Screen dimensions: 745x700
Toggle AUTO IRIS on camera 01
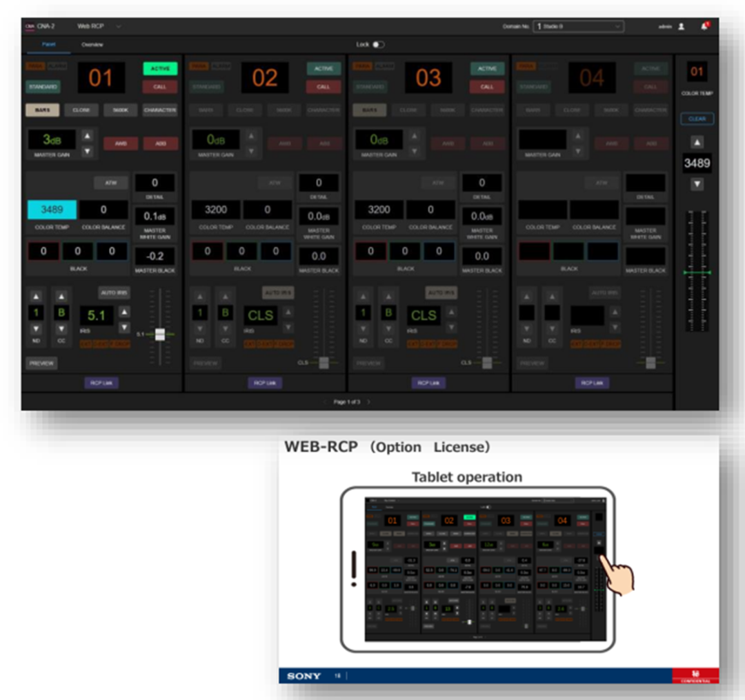114,292
